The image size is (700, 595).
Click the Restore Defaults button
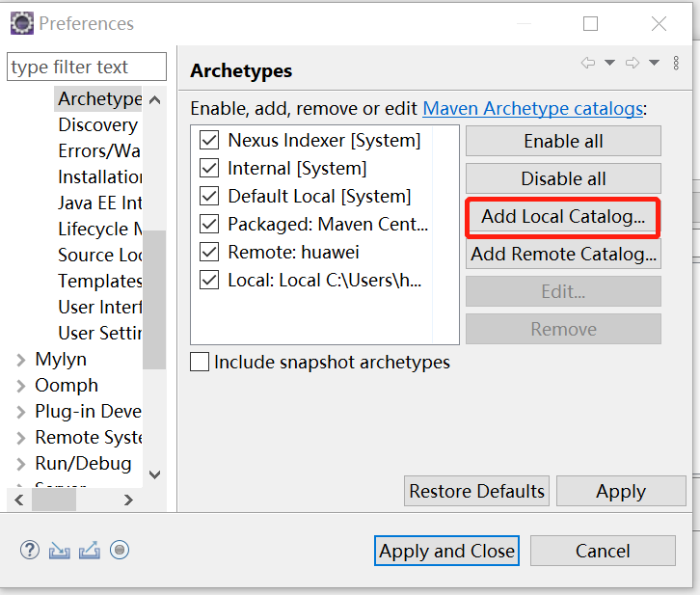point(476,491)
